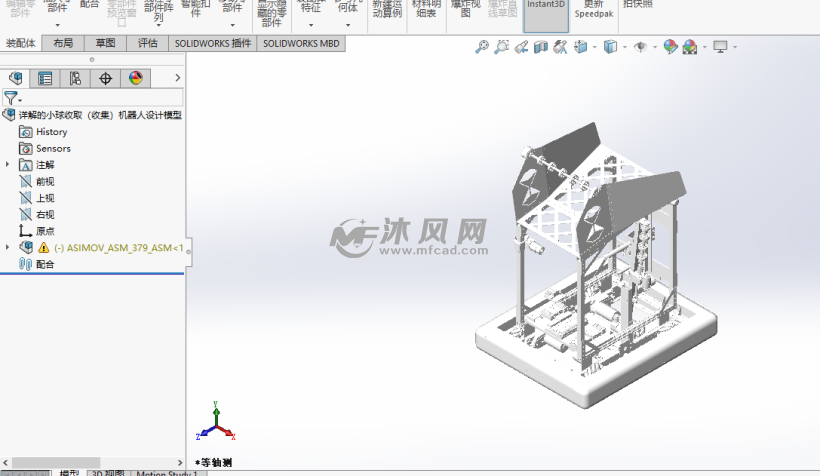The height and width of the screenshot is (476, 820).
Task: Activate the Section View icon
Action: click(541, 47)
